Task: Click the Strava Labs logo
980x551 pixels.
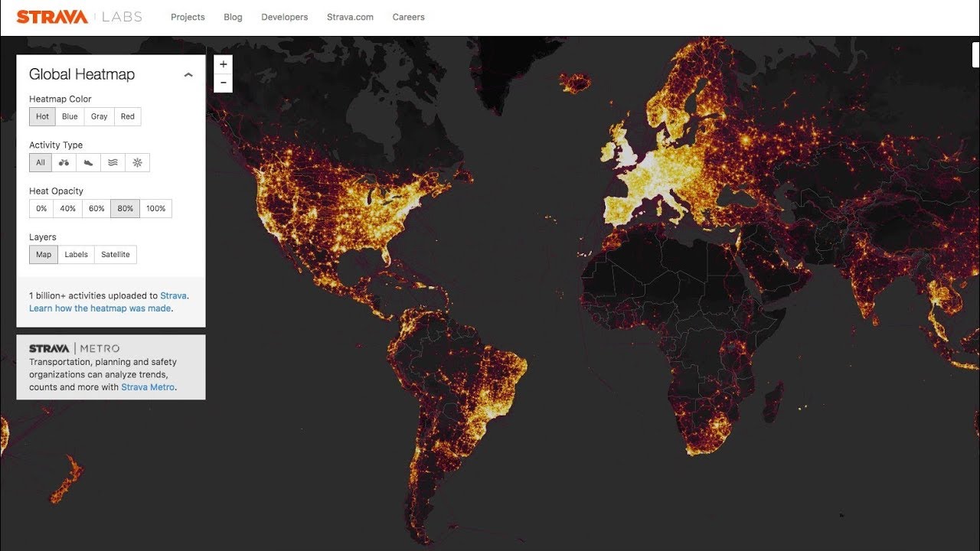Action: 79,17
